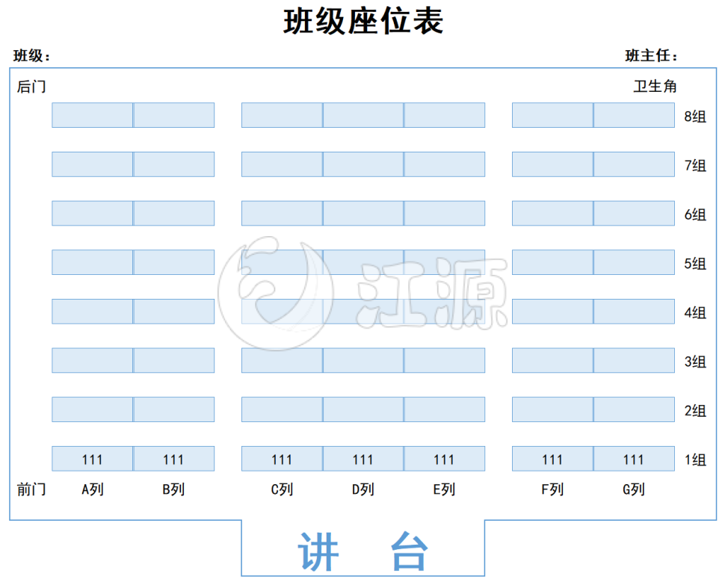
Task: Select the 6组 row label
Action: click(695, 214)
